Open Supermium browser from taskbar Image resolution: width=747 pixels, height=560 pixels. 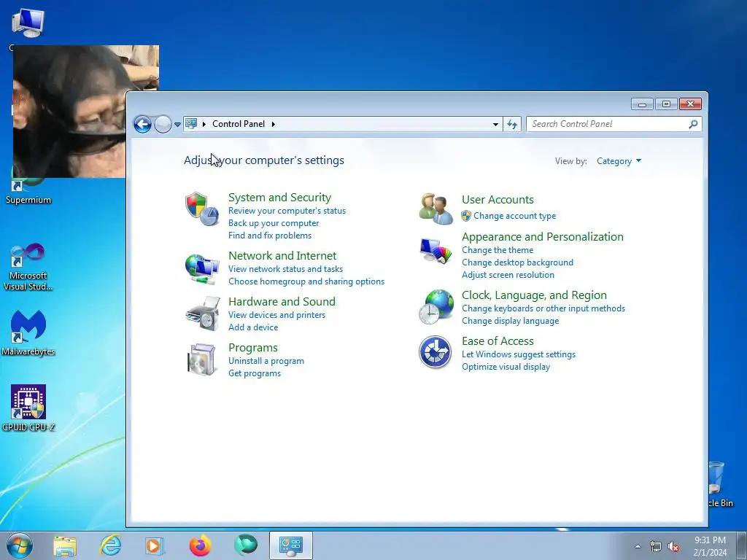(x=245, y=545)
